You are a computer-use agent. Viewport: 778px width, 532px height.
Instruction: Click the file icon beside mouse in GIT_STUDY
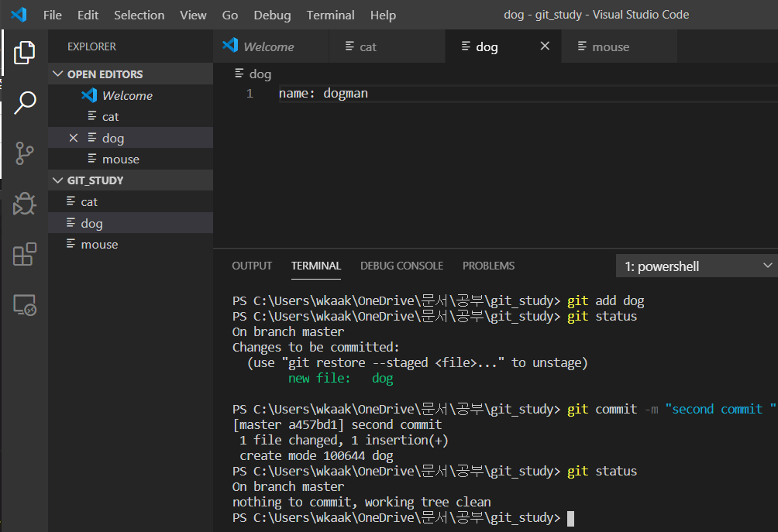click(x=71, y=244)
